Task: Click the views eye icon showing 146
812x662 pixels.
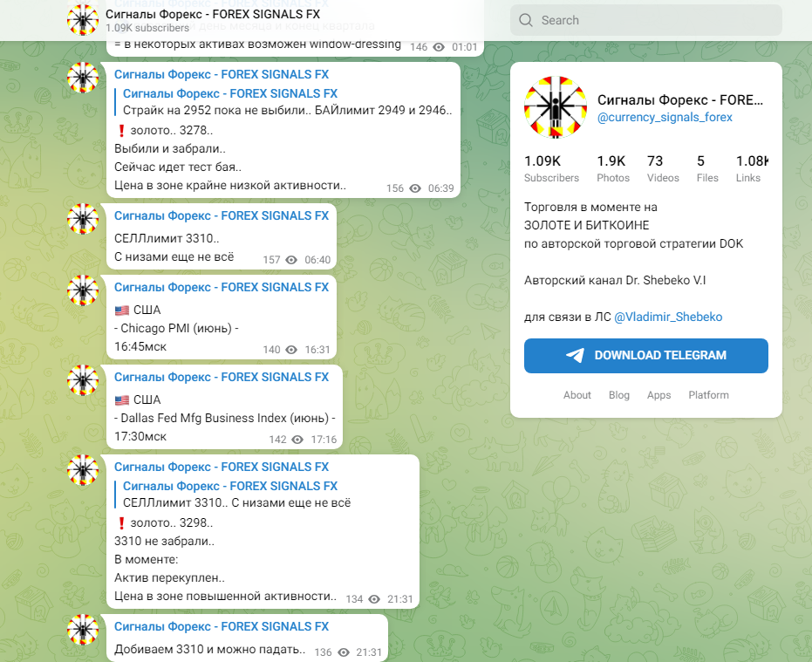Action: [x=439, y=47]
